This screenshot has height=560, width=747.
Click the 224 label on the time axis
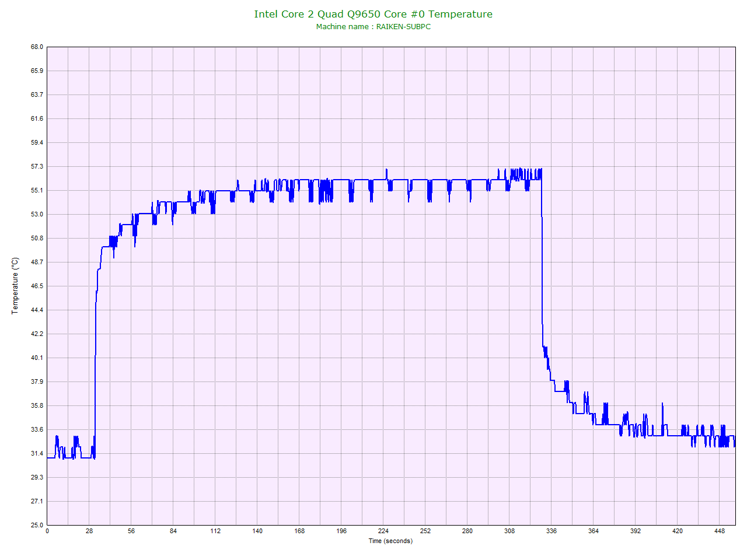tap(383, 531)
